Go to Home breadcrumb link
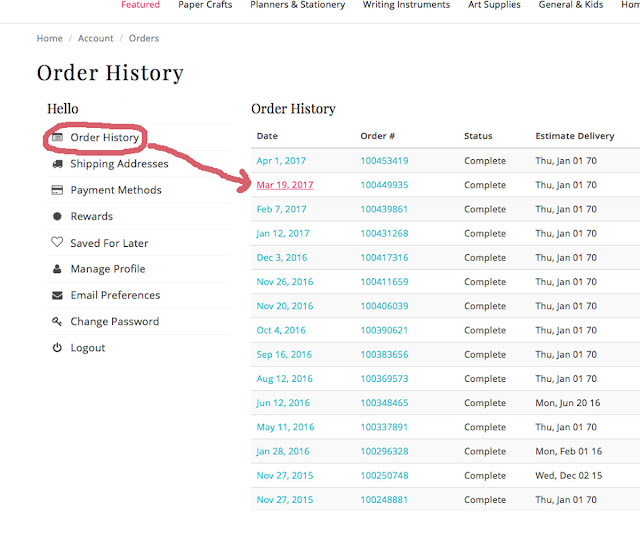 coord(50,38)
